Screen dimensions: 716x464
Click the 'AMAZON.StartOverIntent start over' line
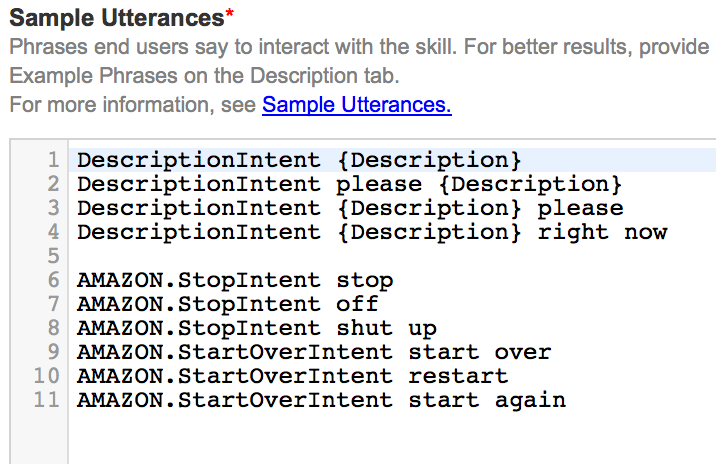point(314,352)
